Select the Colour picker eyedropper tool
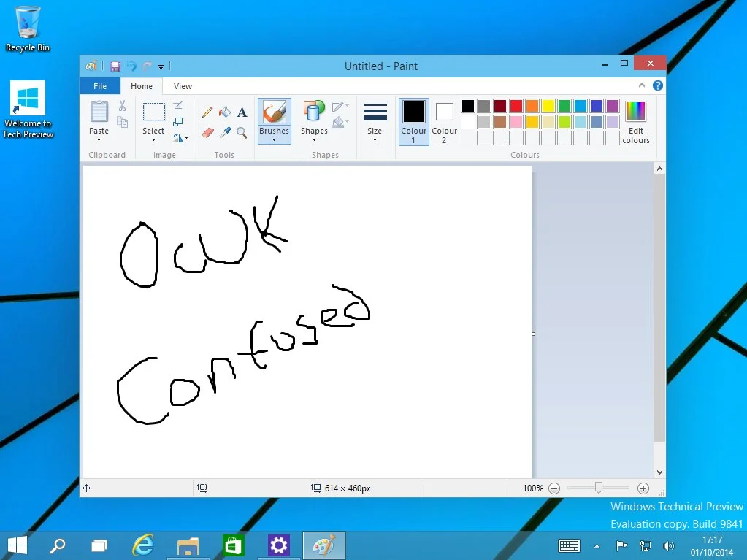The image size is (747, 560). pyautogui.click(x=225, y=132)
